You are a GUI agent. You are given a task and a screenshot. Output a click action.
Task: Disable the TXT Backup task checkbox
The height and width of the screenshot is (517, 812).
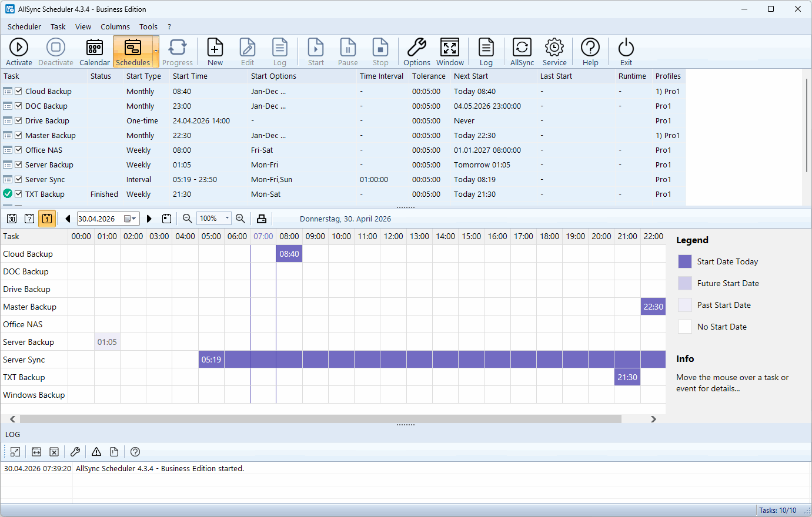[x=19, y=194]
